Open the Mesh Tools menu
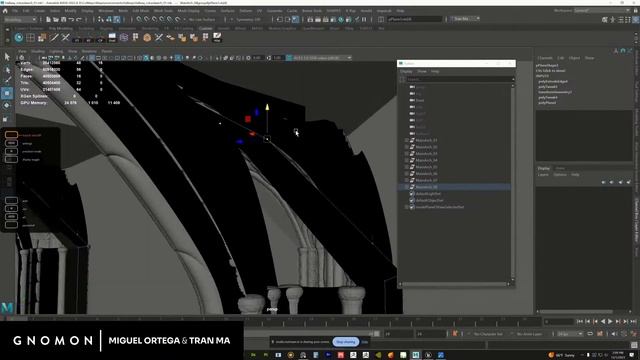 click(x=163, y=11)
